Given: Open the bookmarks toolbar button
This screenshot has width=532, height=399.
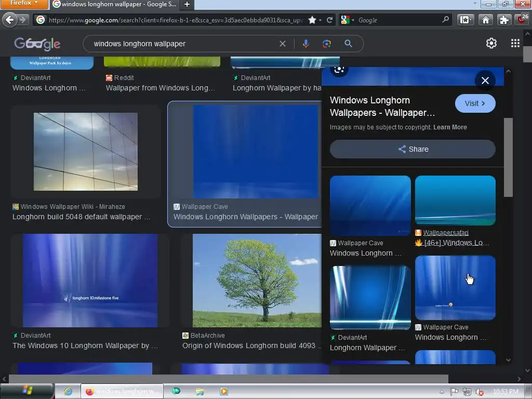Looking at the screenshot, I should 465,20.
